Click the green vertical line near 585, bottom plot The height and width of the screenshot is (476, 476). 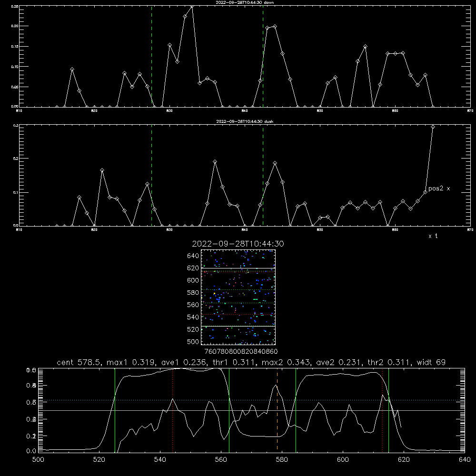click(296, 410)
